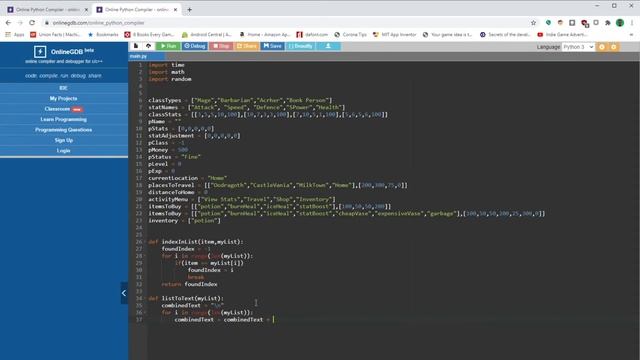Close the first browser tab
The image size is (640, 360).
tap(86, 9)
